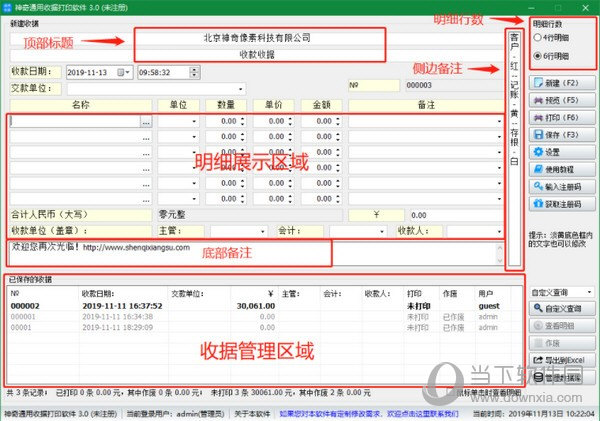This screenshot has width=600, height=421.
Task: Save the receipt with 保存(F3)
Action: tap(562, 135)
